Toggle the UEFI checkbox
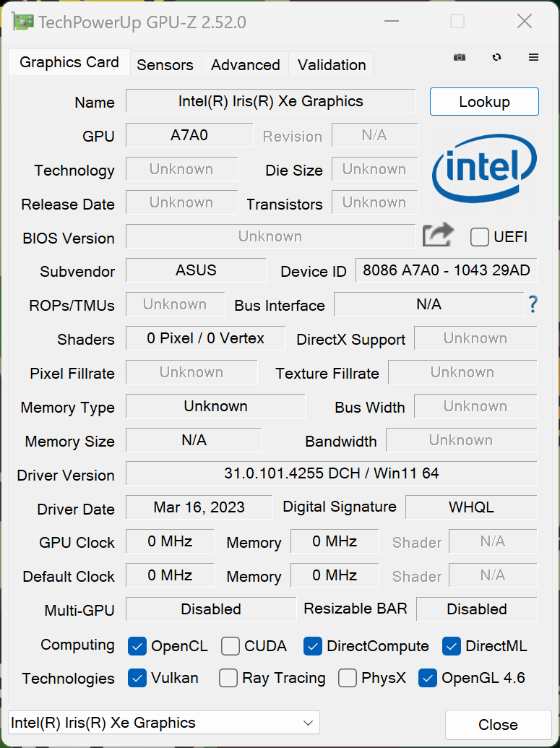 click(480, 237)
